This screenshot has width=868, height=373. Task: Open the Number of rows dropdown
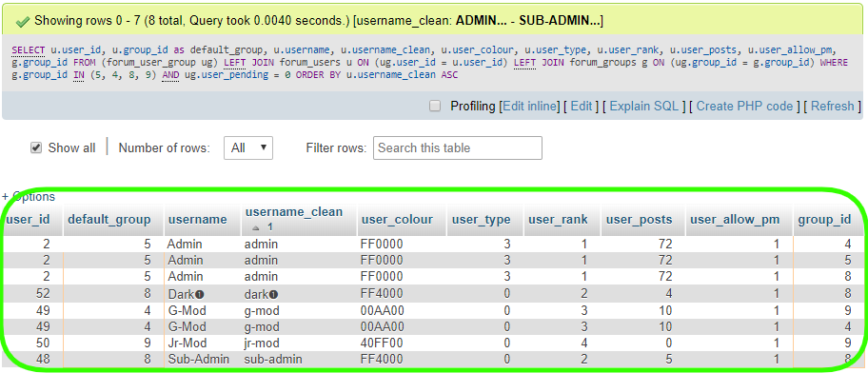248,147
